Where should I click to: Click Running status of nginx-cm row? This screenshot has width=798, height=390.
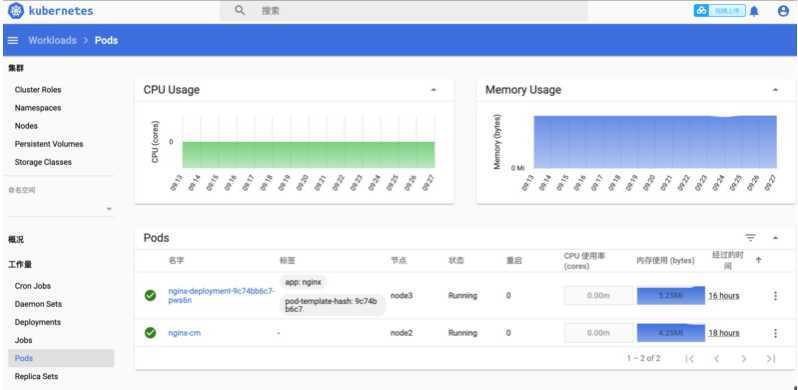[463, 333]
